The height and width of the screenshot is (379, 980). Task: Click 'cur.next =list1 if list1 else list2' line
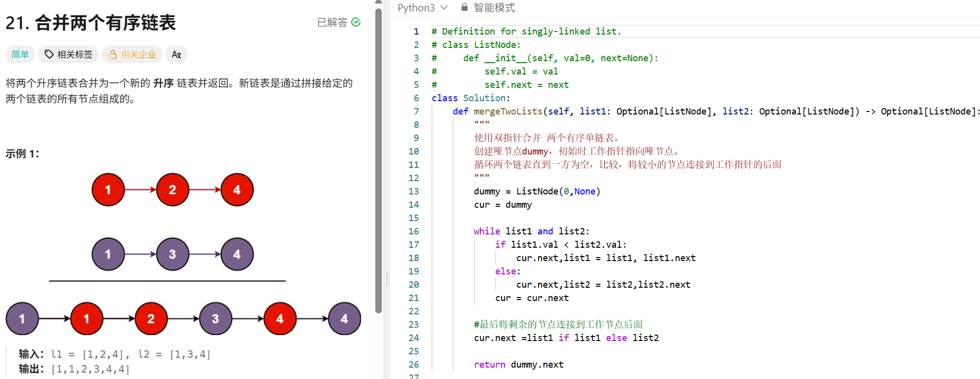click(566, 338)
